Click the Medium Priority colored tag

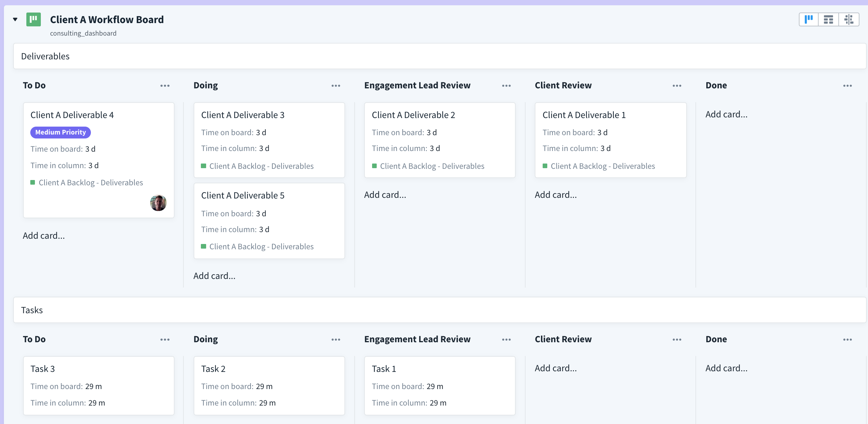pos(60,132)
